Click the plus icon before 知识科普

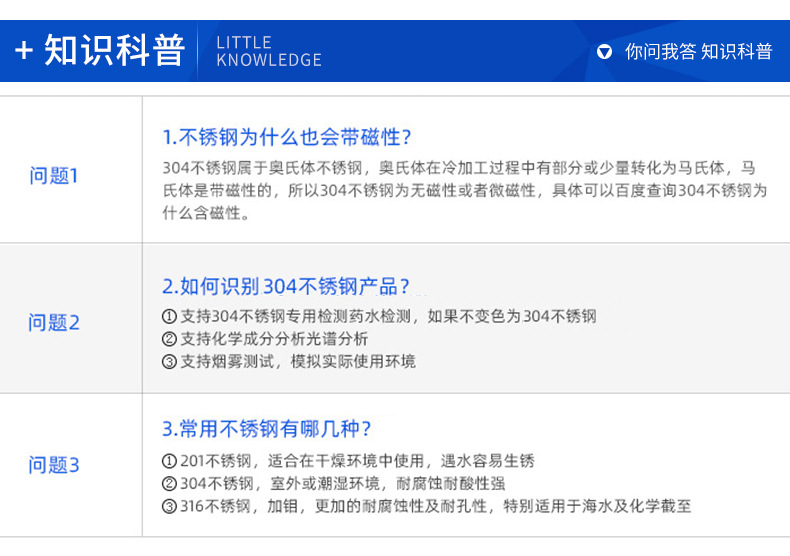(24, 50)
